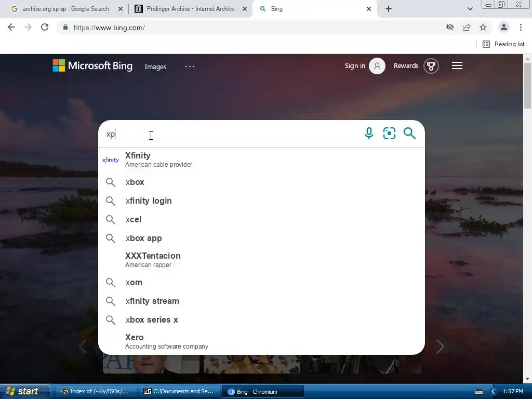Click inside the Bing search text field
Screen dimensions: 532x399
231,134
